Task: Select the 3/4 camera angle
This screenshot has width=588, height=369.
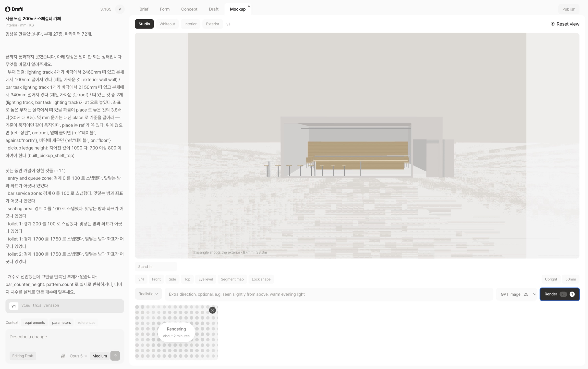Action: (141, 279)
